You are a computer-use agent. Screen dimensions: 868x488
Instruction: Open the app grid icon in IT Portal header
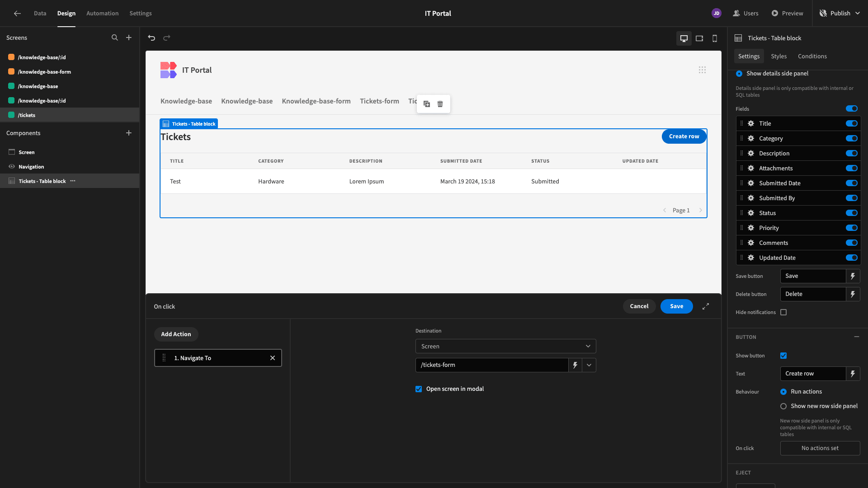pyautogui.click(x=702, y=70)
